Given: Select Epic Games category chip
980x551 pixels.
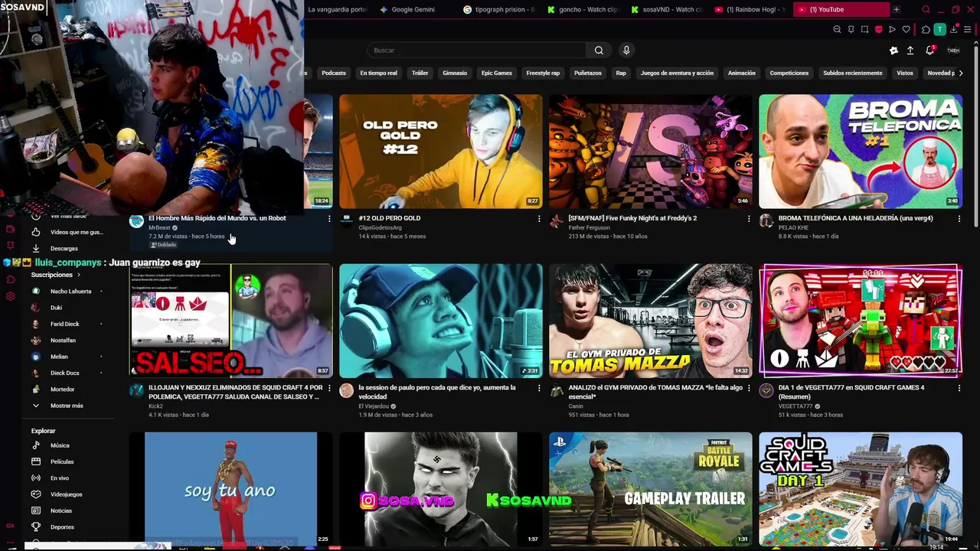Looking at the screenshot, I should pyautogui.click(x=497, y=73).
